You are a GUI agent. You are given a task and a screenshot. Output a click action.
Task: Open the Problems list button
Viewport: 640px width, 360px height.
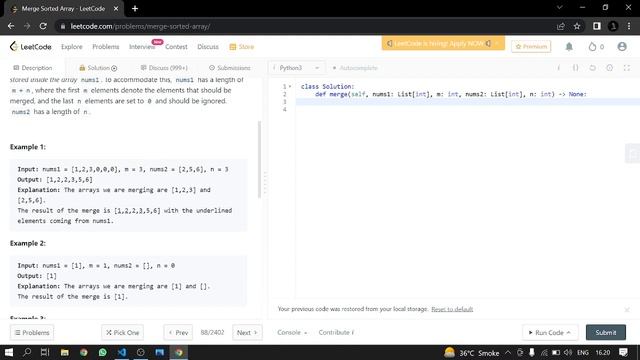[32, 333]
